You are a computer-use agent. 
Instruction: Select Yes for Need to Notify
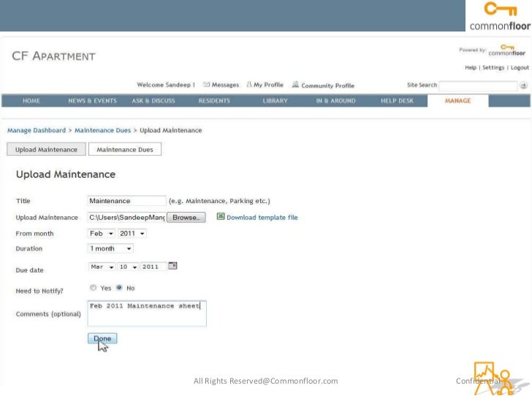[93, 288]
